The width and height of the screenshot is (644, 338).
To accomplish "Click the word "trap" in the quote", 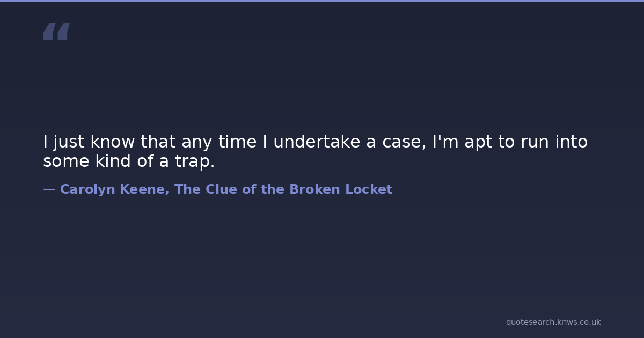I will coord(192,161).
